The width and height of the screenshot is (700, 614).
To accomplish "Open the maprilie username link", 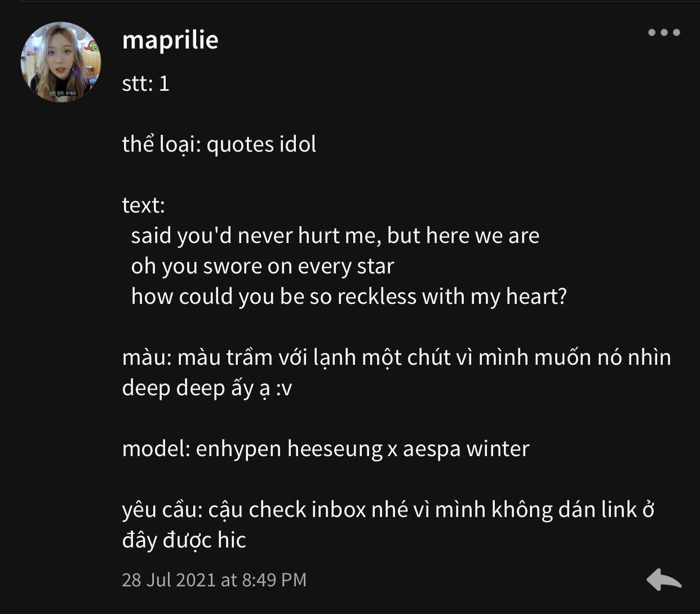I will click(x=170, y=39).
